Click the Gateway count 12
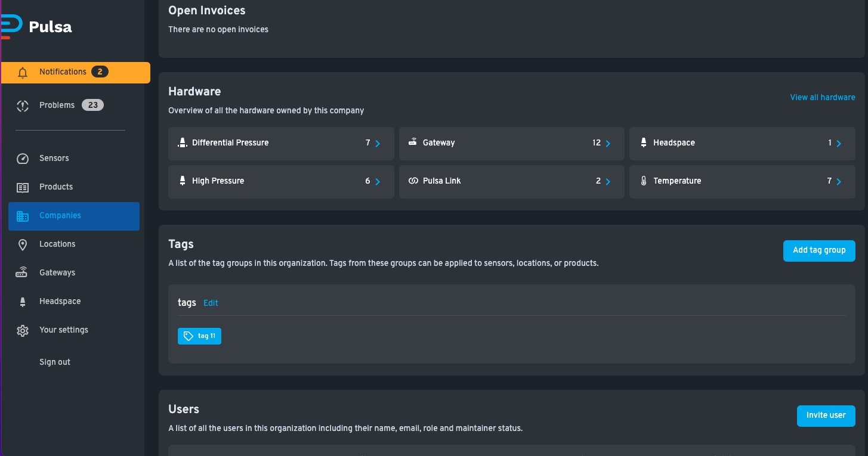The image size is (868, 456). tap(597, 142)
